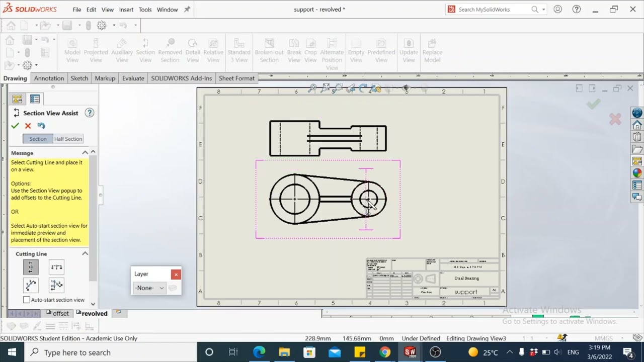Switch to the PropertyManager tab
The width and height of the screenshot is (644, 362).
click(x=35, y=99)
